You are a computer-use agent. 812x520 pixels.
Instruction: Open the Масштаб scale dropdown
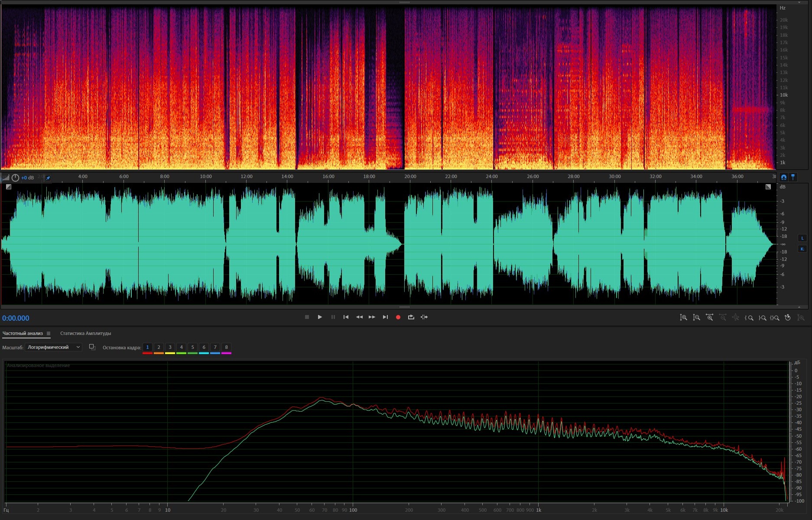pyautogui.click(x=53, y=347)
